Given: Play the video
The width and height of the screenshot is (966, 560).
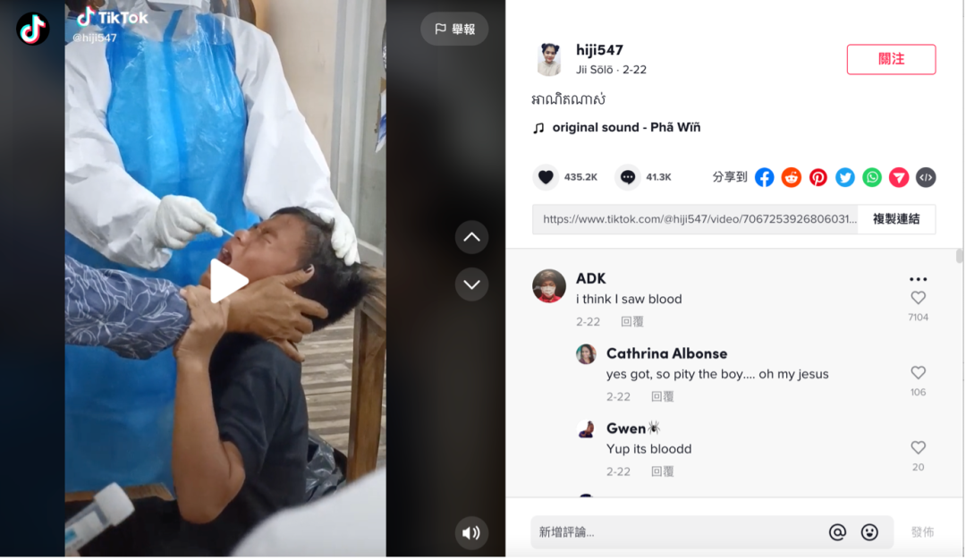Looking at the screenshot, I should [226, 280].
